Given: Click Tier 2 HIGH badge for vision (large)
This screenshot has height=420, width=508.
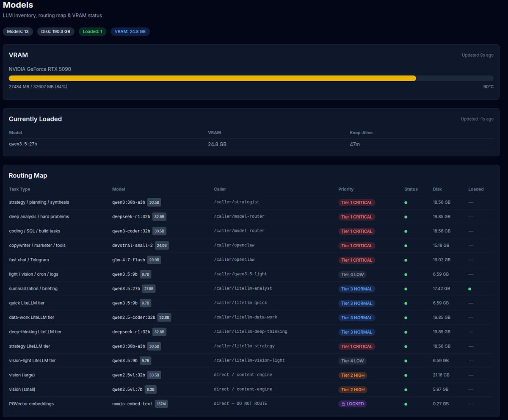Looking at the screenshot, I should pos(352,375).
